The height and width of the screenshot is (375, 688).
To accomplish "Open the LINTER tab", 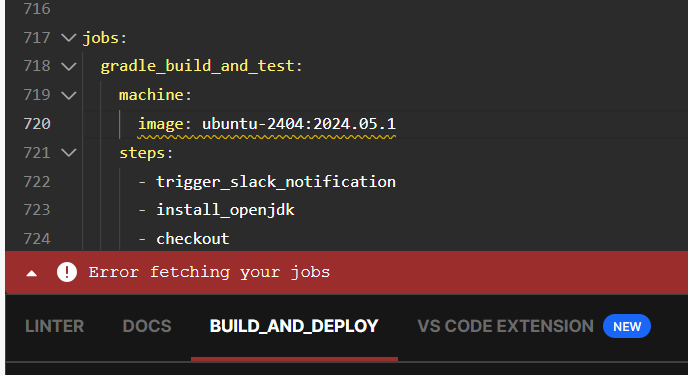I will pyautogui.click(x=54, y=326).
